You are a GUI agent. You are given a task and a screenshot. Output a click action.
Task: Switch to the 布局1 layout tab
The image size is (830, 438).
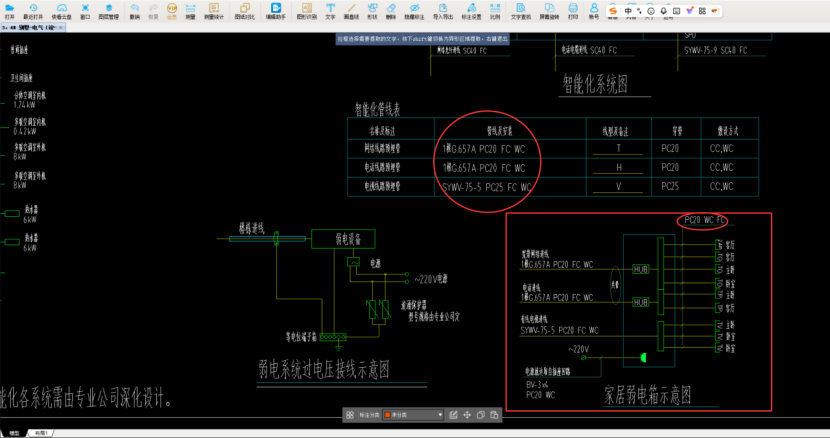[40, 433]
